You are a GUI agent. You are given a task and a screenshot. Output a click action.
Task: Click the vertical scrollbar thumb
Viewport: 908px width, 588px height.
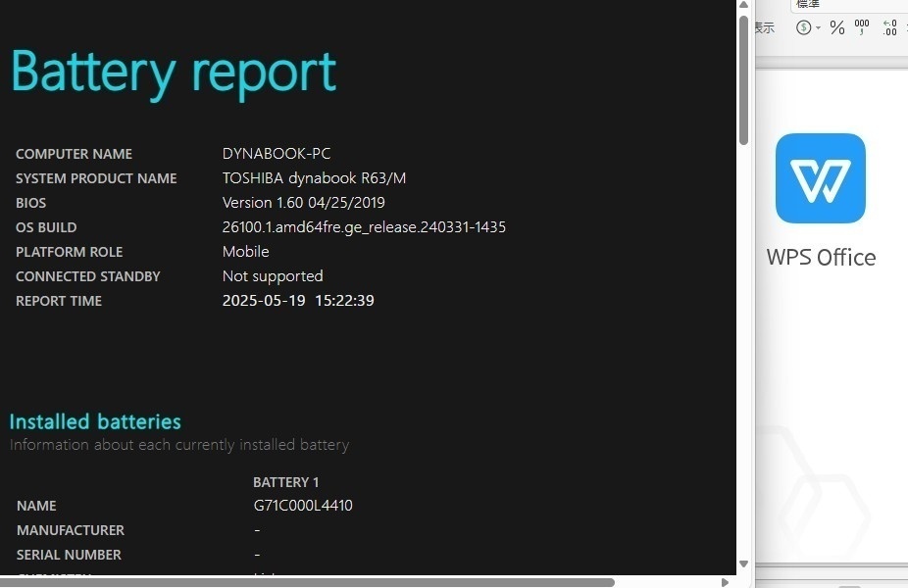743,80
